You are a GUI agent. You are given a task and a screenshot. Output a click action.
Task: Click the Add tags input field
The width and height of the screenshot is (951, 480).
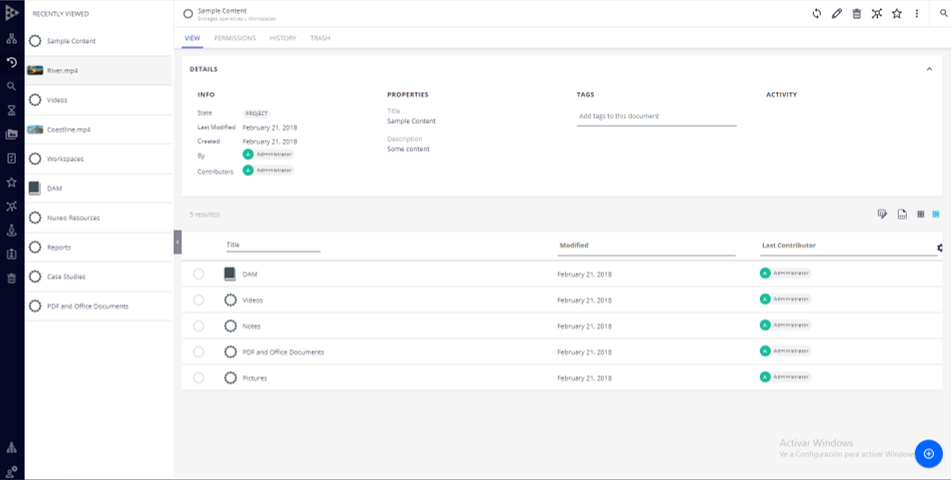coord(656,116)
